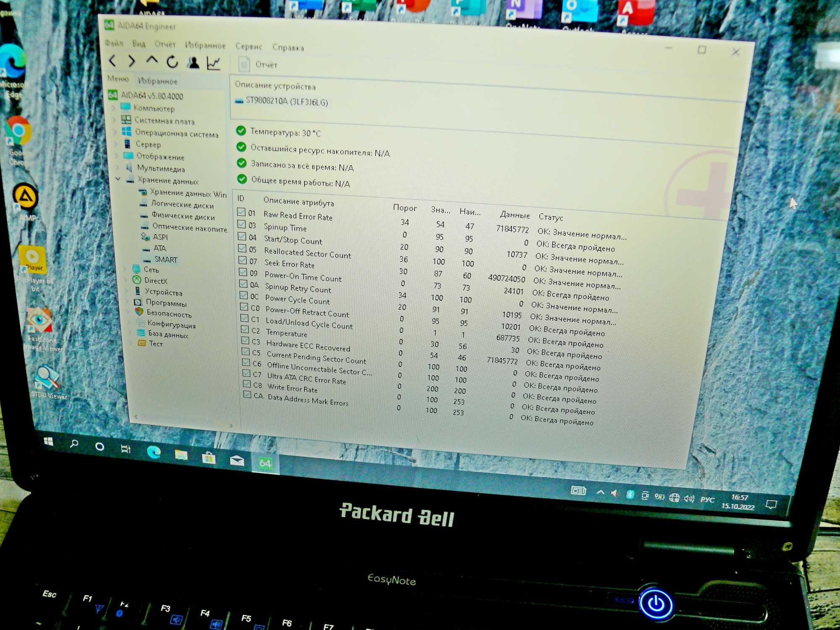Screen dimensions: 840x630
Task: Toggle checkbox for Seek Error Rate
Action: click(243, 260)
